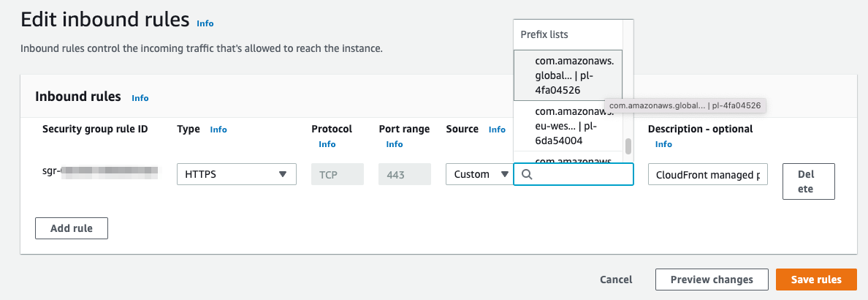Open the Source dropdown showing Custom
This screenshot has width=868, height=300.
click(x=479, y=174)
